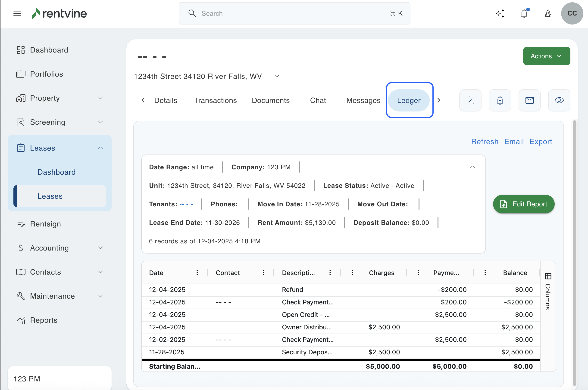
Task: Export the ledger report
Action: (x=541, y=142)
